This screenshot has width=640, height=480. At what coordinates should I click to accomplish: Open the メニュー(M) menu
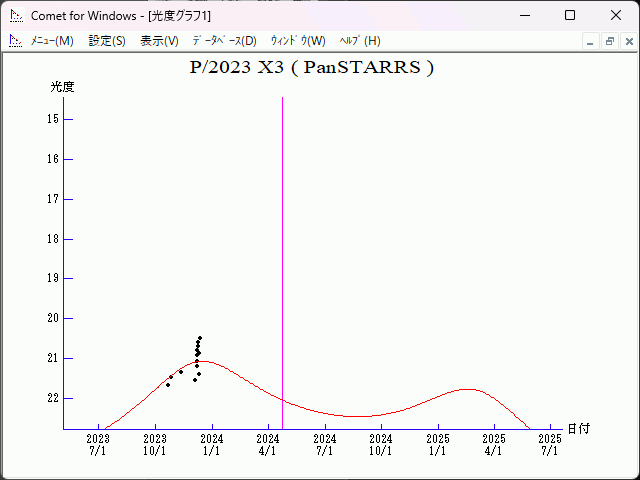(52, 41)
